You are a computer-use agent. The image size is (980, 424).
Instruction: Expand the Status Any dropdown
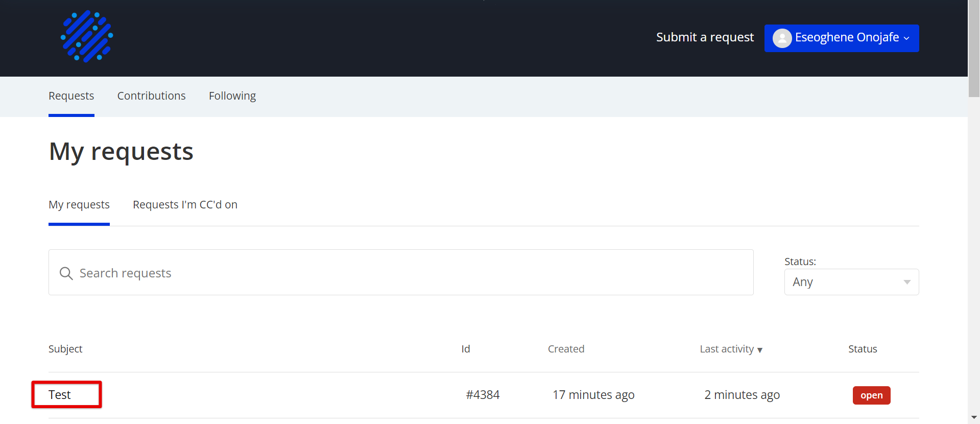tap(851, 282)
